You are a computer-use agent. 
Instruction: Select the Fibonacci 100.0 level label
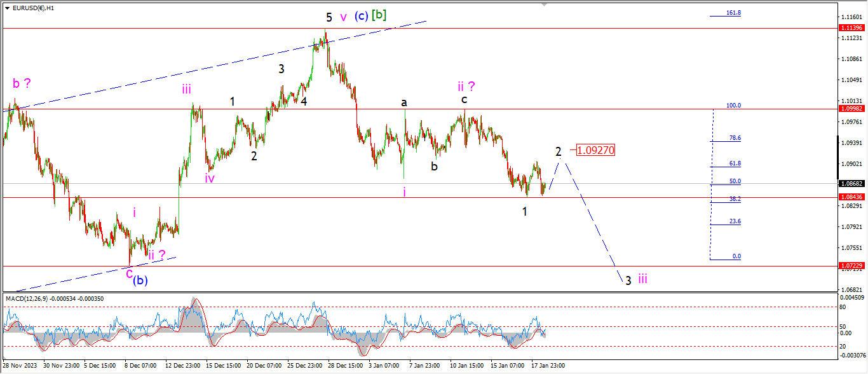(734, 106)
